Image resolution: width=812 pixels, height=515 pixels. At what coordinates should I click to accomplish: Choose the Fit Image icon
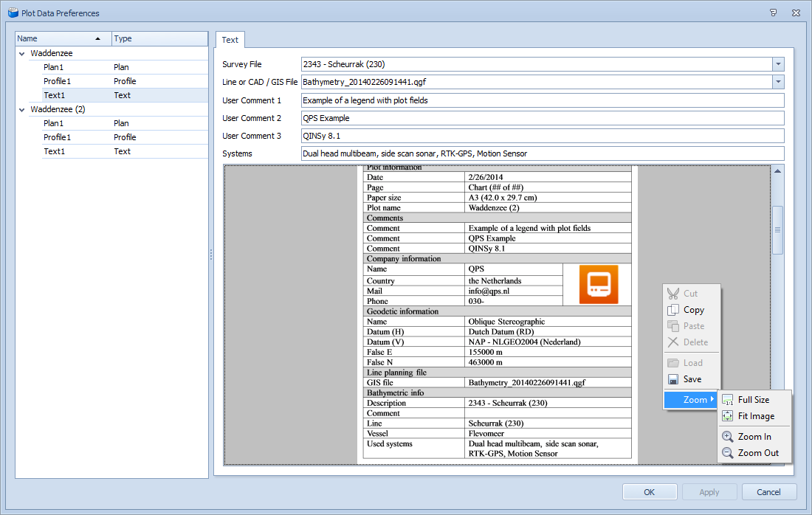[728, 416]
